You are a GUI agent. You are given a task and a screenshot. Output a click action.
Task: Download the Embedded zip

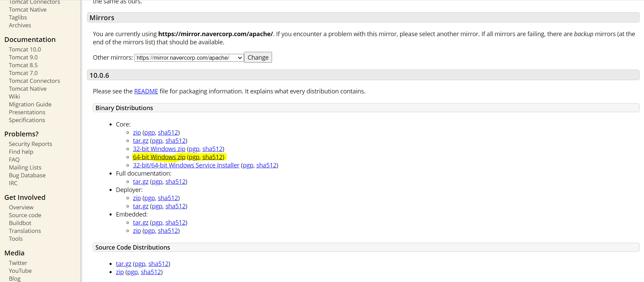point(137,231)
